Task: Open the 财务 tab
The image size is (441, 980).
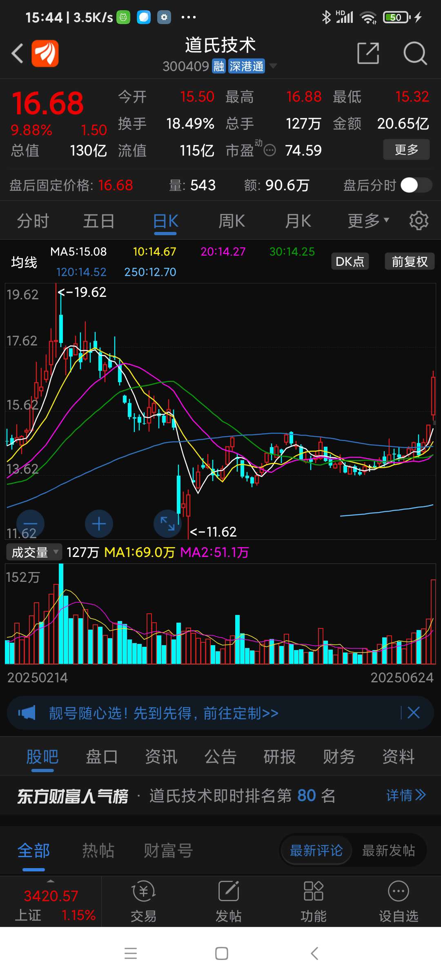Action: [x=339, y=757]
